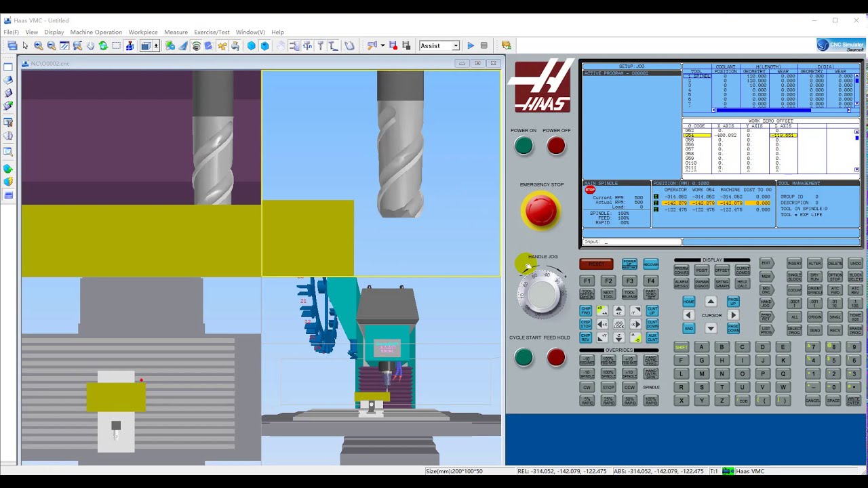
Task: Open the Measure menu
Action: click(x=176, y=32)
